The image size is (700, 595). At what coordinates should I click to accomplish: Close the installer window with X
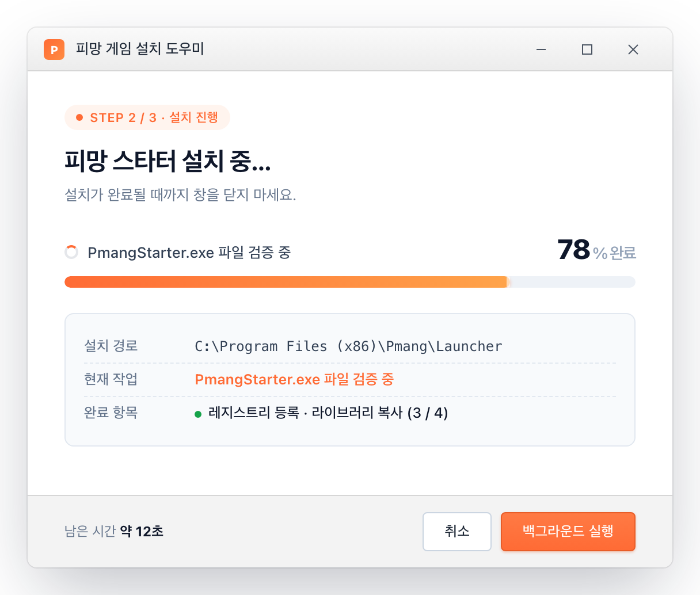(x=633, y=49)
